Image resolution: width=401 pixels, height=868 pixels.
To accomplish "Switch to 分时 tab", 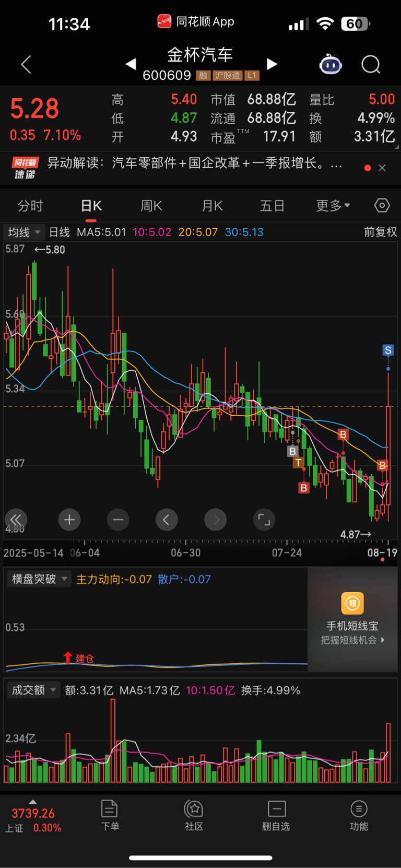I will click(30, 206).
